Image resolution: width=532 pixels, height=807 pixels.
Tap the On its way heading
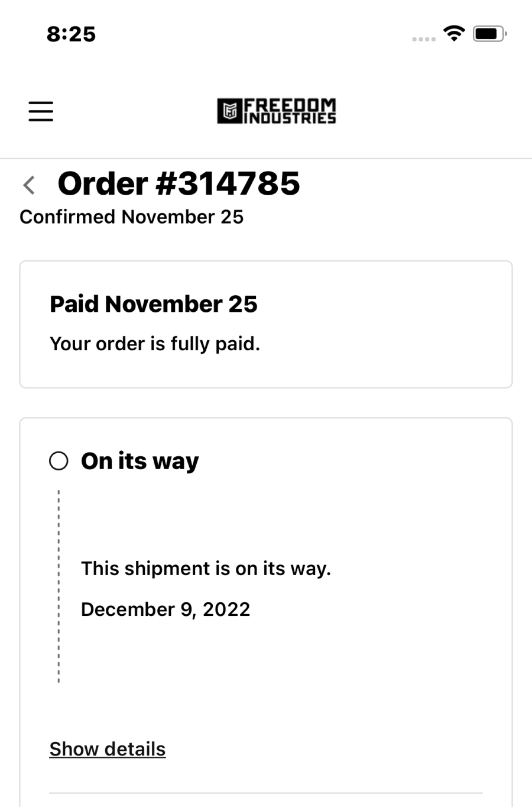pos(140,461)
